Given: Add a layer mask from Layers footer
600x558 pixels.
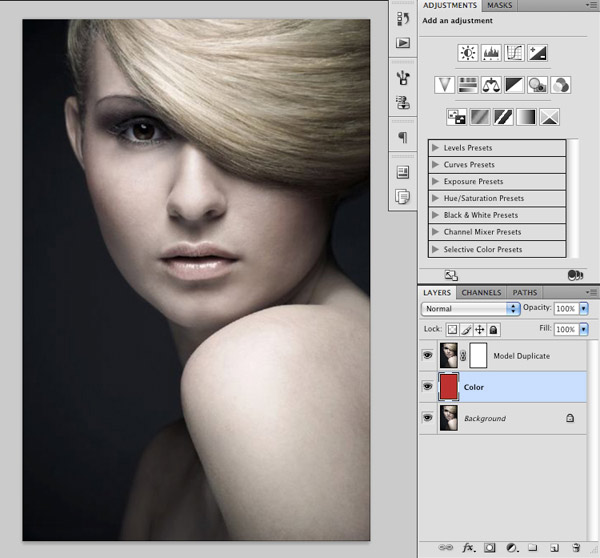Looking at the screenshot, I should pos(490,547).
